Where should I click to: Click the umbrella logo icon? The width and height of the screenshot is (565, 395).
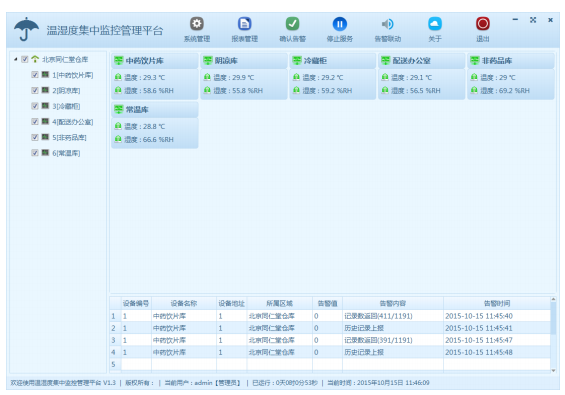tap(26, 29)
